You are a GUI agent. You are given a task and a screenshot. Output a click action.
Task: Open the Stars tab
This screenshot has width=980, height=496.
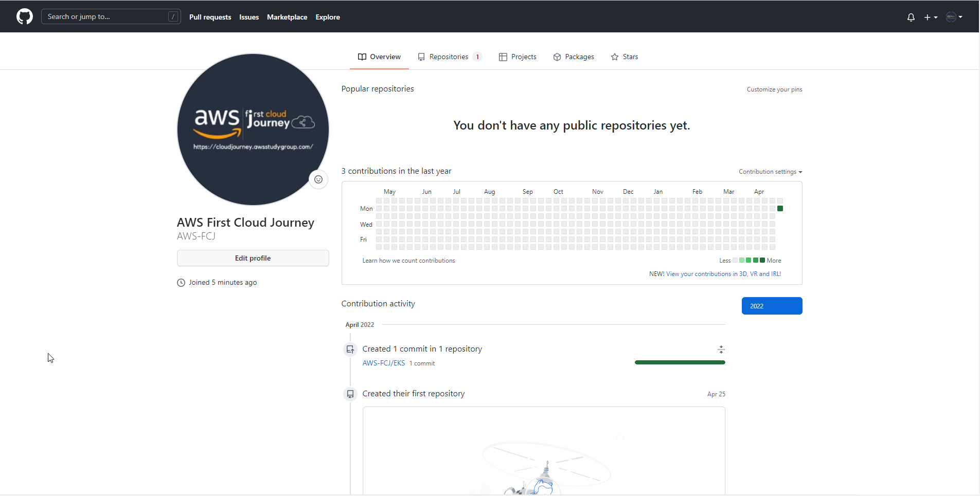[625, 57]
